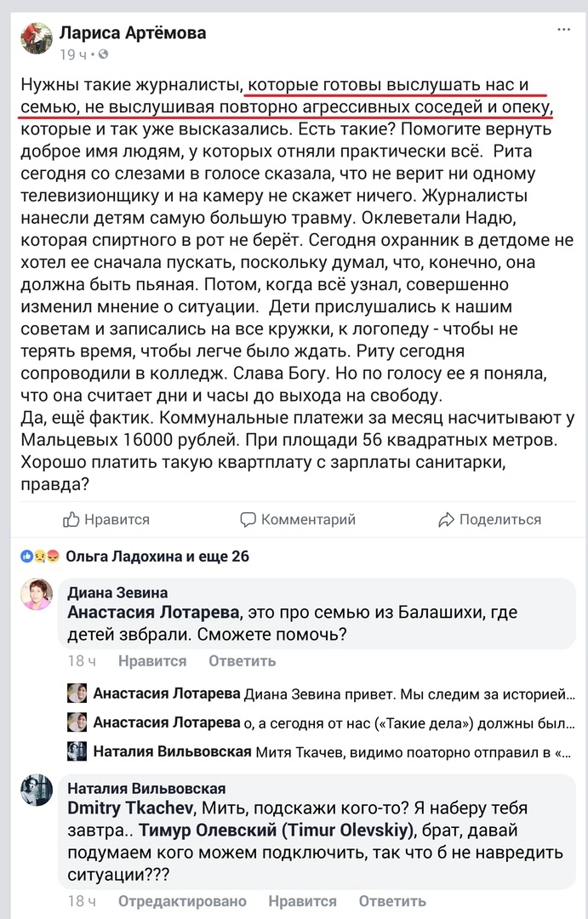The width and height of the screenshot is (588, 919).
Task: Open Лариса Артёмова's profile name link
Action: click(x=132, y=33)
